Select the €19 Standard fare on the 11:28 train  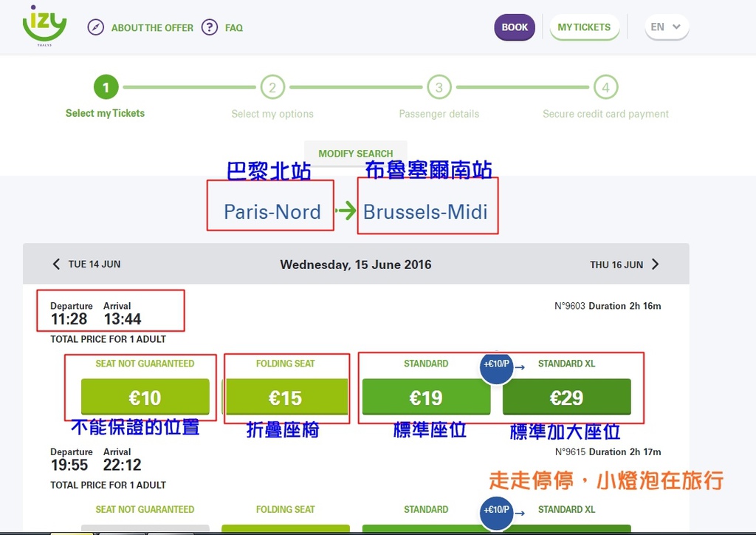click(426, 397)
